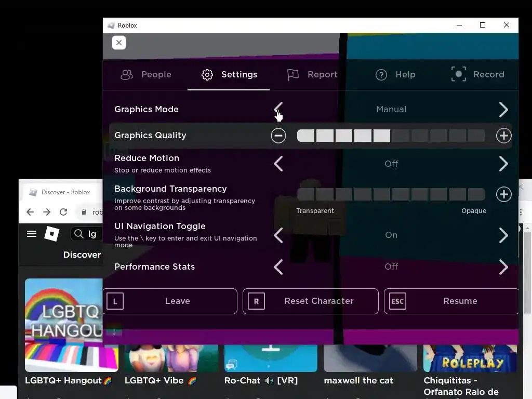Open the Record tab
The image size is (532, 399).
pos(478,74)
